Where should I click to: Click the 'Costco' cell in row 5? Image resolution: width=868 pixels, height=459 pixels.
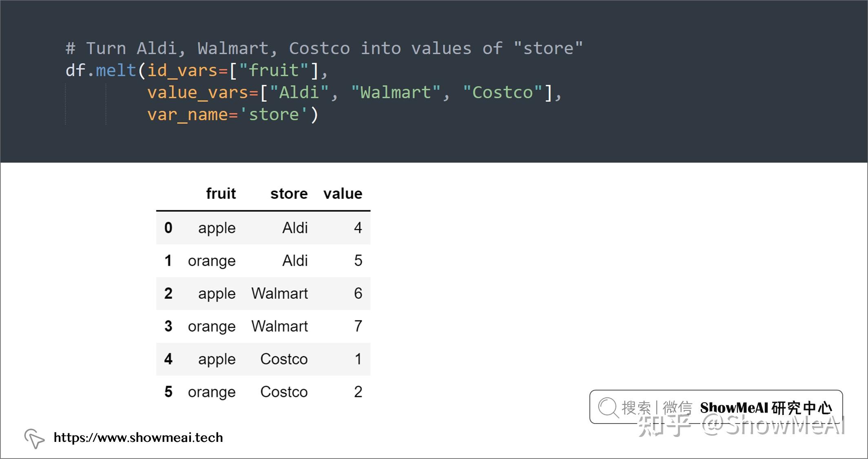[x=284, y=392]
